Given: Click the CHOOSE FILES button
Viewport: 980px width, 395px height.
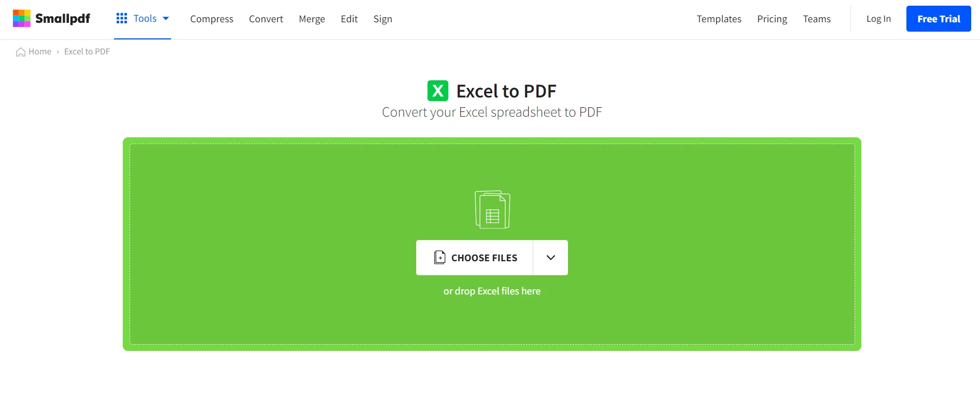Looking at the screenshot, I should 475,258.
